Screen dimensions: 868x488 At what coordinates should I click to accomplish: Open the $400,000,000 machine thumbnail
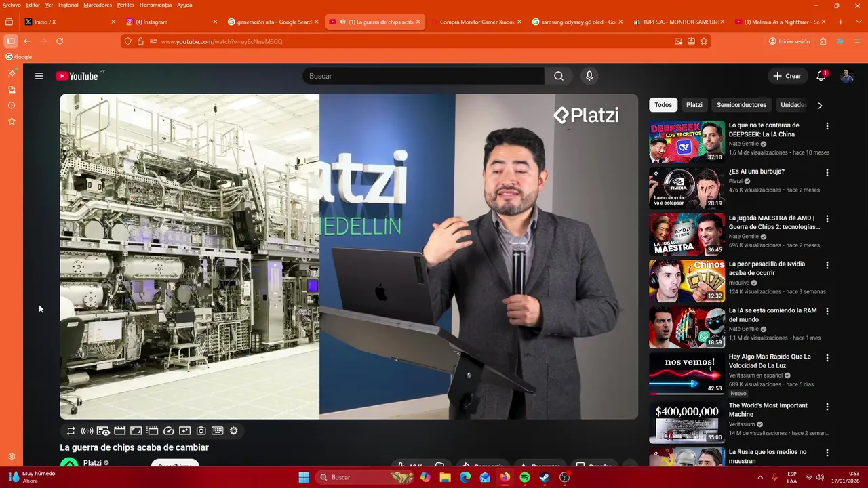[x=687, y=422]
